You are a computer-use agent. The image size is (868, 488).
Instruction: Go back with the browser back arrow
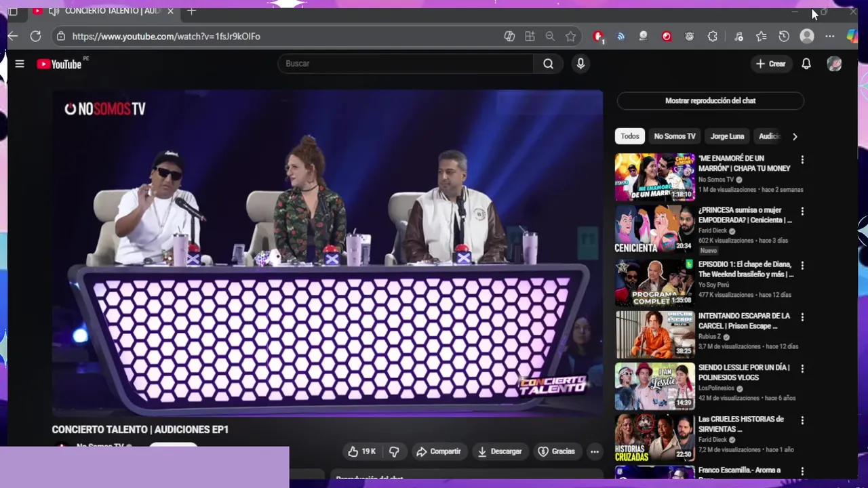click(x=13, y=37)
